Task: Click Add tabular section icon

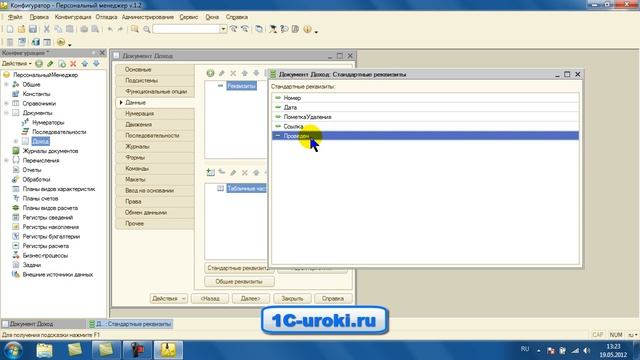Action: pyautogui.click(x=210, y=172)
